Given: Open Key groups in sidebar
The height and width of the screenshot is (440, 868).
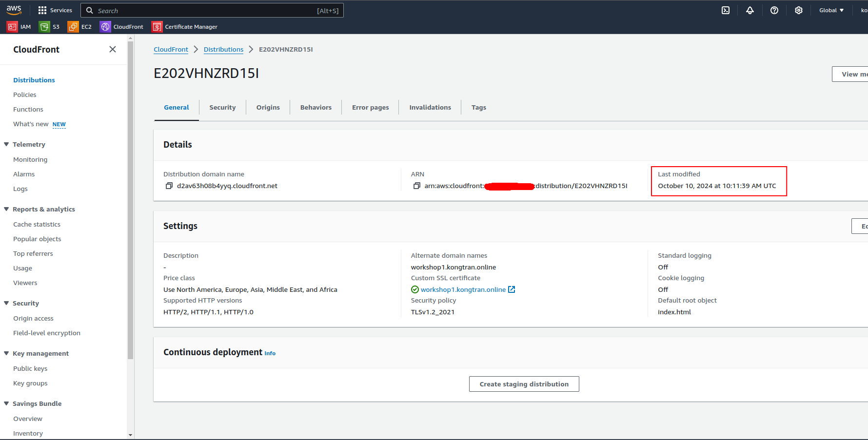Looking at the screenshot, I should 30,383.
